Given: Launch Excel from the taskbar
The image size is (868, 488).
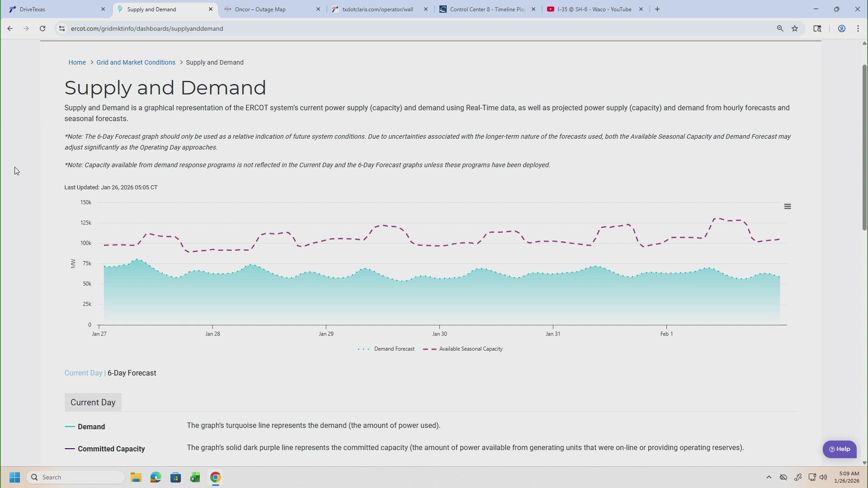Looking at the screenshot, I should 195,478.
